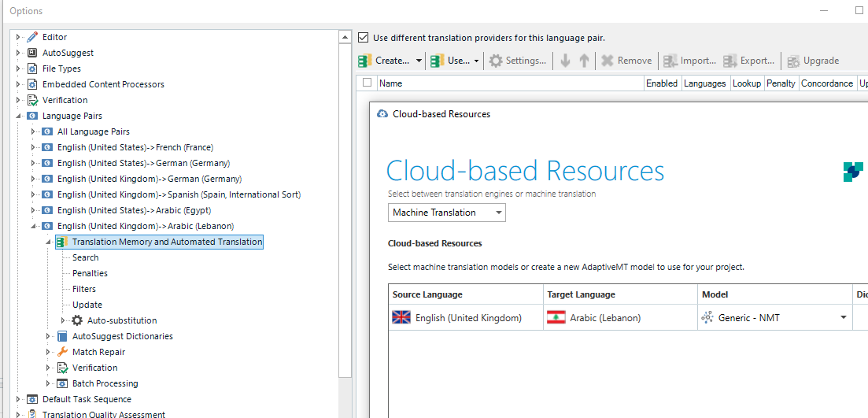Click the Cloud-based Resources window cloud icon
The width and height of the screenshot is (868, 418).
coord(382,114)
